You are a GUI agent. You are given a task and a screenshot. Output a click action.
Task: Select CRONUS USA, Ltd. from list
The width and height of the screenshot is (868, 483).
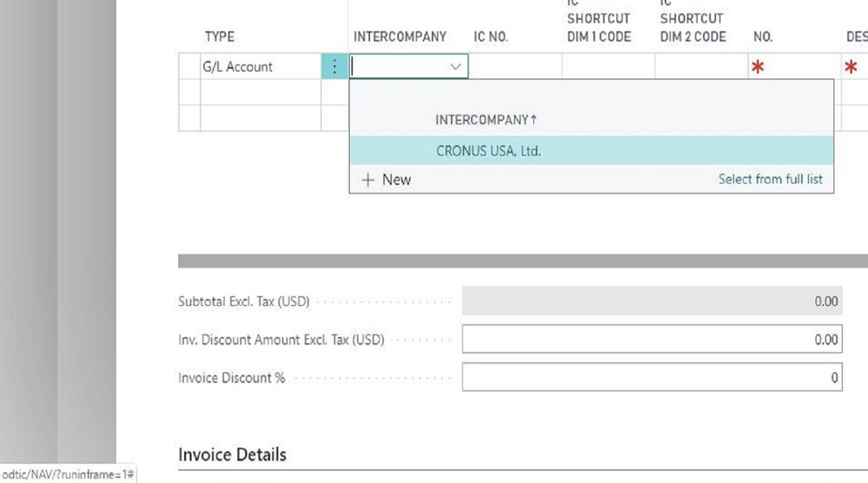point(488,151)
